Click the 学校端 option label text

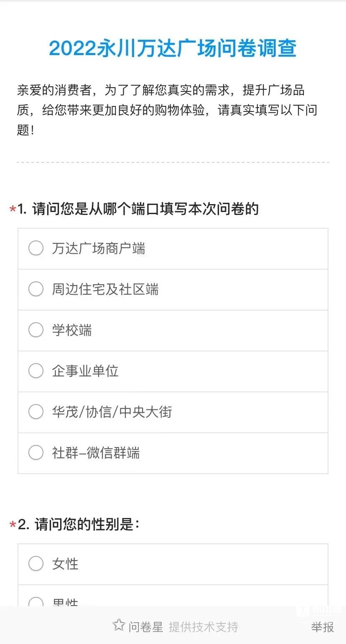tap(72, 330)
